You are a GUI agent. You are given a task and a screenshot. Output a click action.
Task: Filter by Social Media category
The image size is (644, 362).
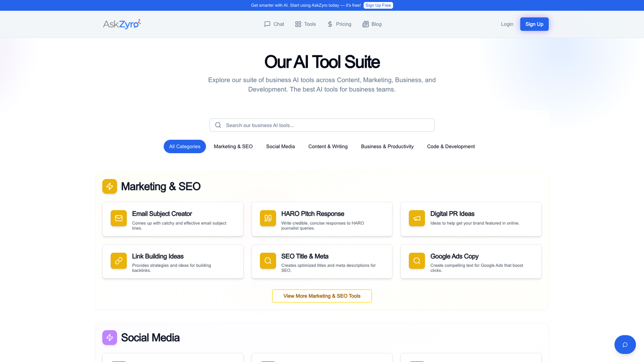click(x=281, y=146)
